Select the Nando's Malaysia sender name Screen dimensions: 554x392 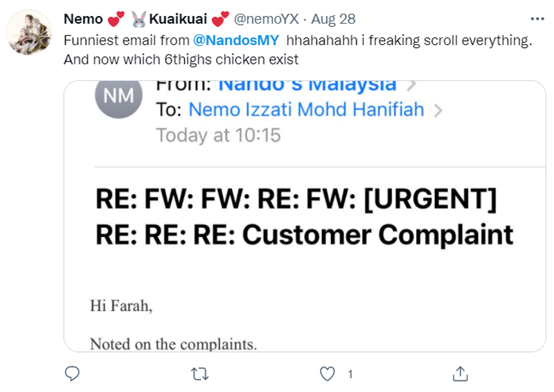[307, 85]
